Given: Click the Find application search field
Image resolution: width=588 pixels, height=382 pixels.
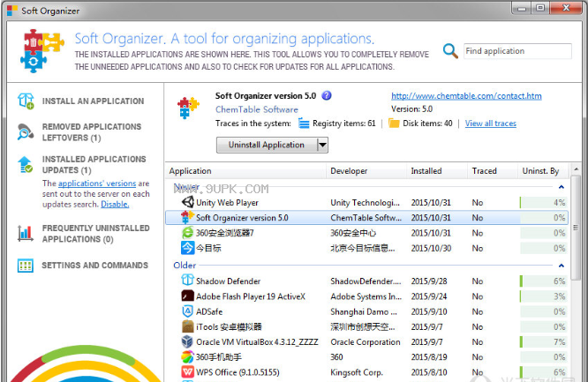Looking at the screenshot, I should tap(517, 51).
